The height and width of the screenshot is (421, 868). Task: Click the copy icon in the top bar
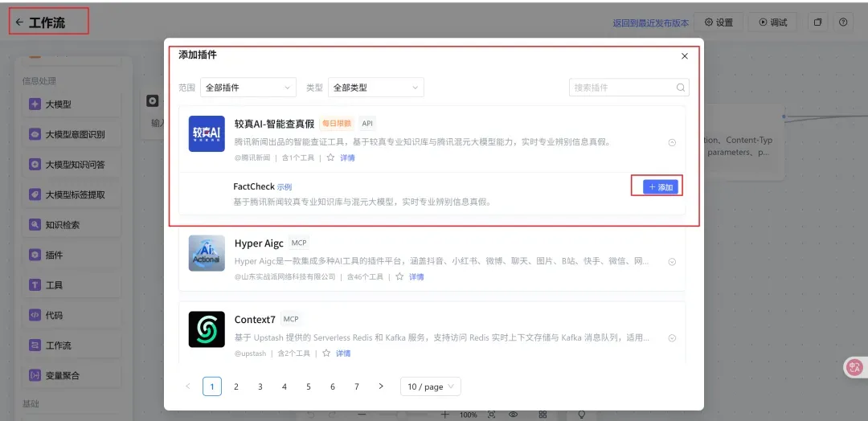tap(817, 22)
